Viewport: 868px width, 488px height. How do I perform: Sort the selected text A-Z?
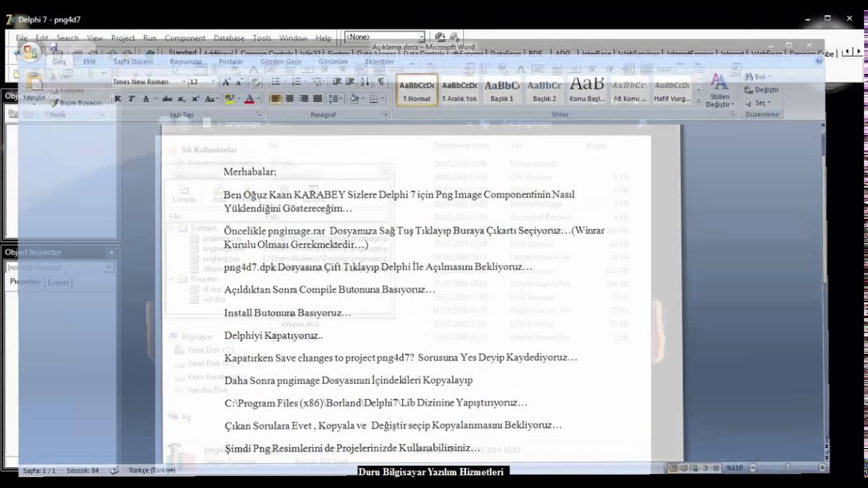pos(366,82)
